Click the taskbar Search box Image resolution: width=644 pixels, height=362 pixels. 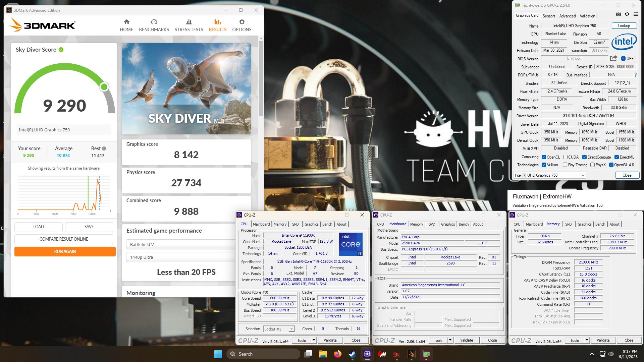(x=263, y=354)
